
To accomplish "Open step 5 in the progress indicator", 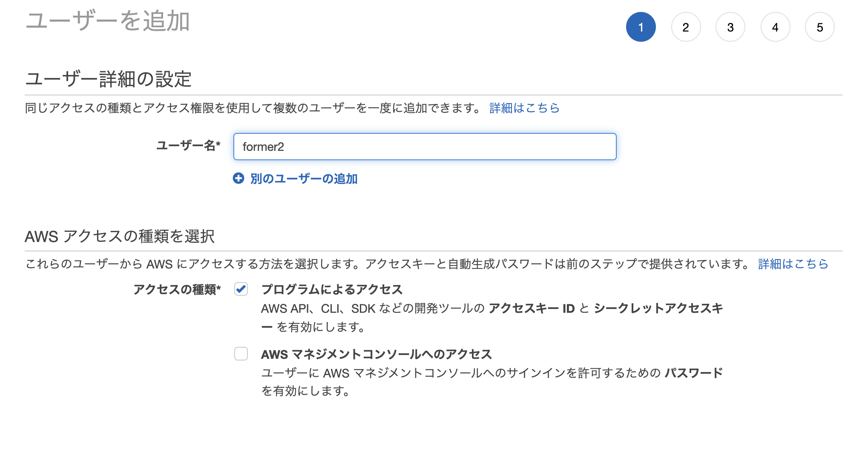I will pyautogui.click(x=820, y=27).
